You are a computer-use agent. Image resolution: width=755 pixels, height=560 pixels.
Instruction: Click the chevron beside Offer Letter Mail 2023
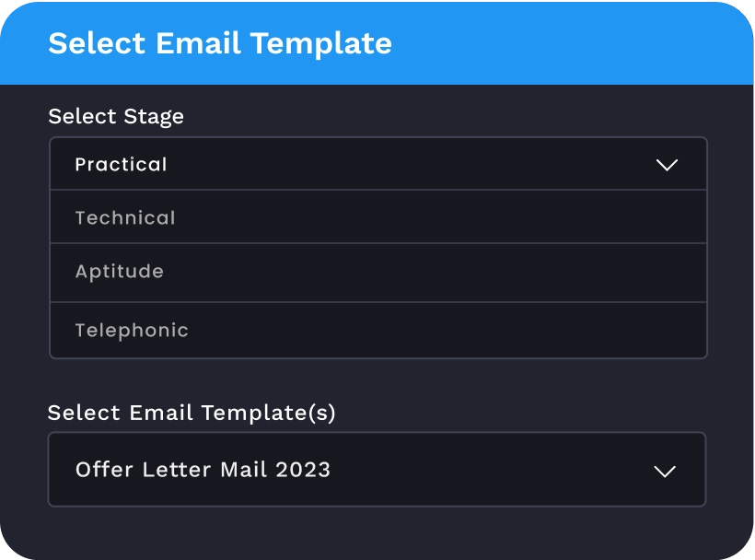664,471
